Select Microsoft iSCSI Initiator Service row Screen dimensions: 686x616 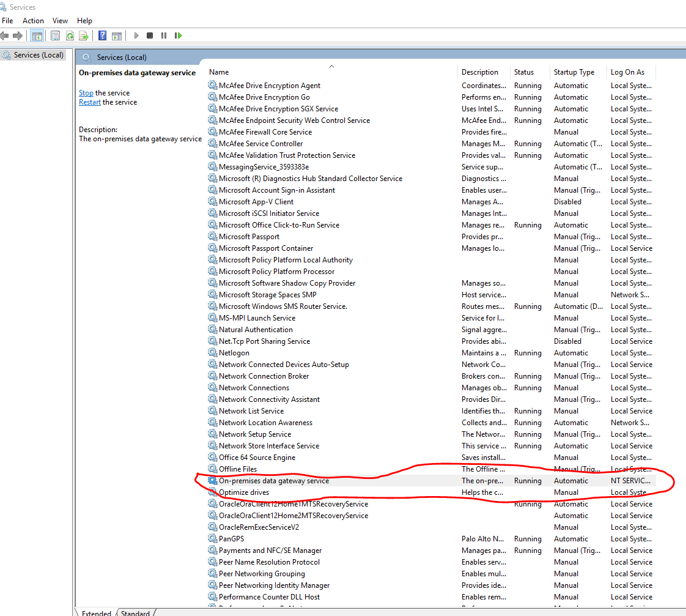pos(432,213)
